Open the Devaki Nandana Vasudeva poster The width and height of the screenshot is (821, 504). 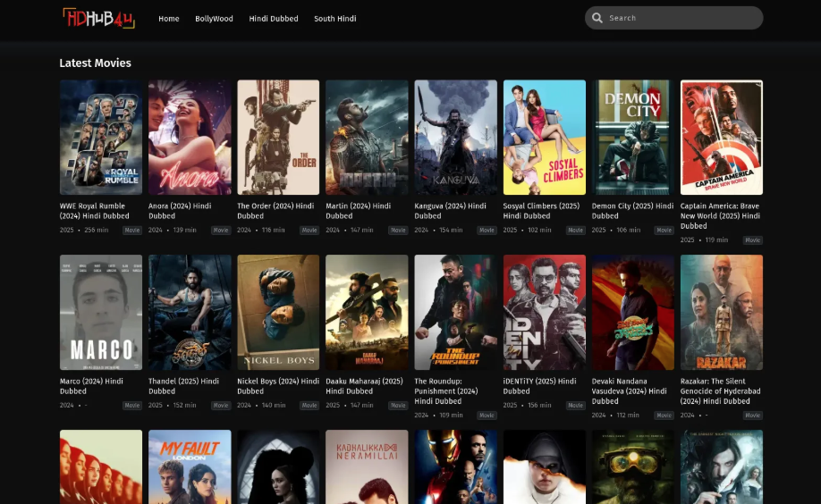[633, 313]
